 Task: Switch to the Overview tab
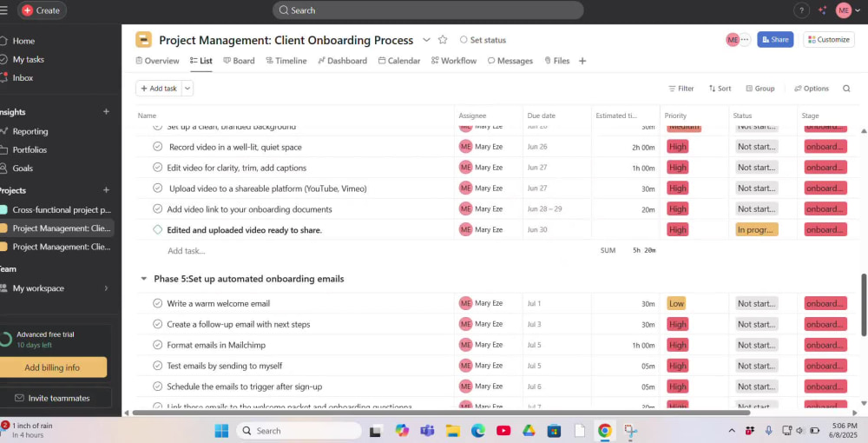pos(157,61)
